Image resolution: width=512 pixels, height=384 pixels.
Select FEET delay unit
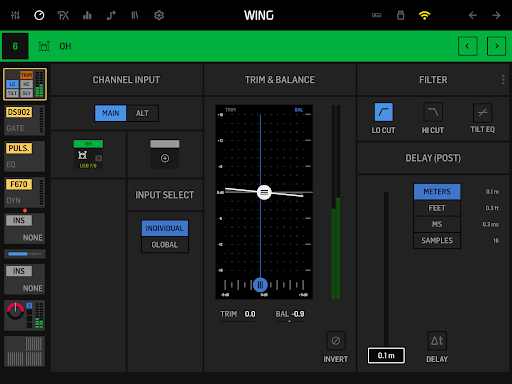[437, 208]
